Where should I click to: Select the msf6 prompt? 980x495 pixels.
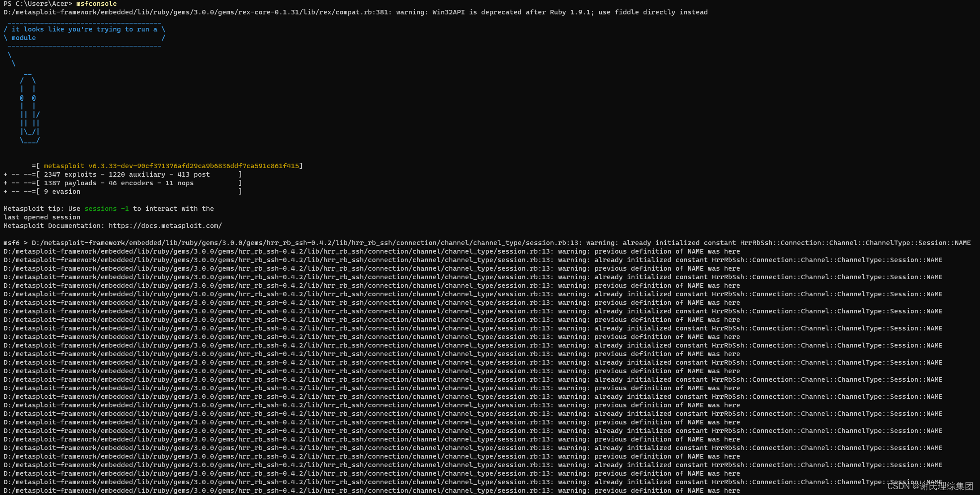pyautogui.click(x=13, y=242)
